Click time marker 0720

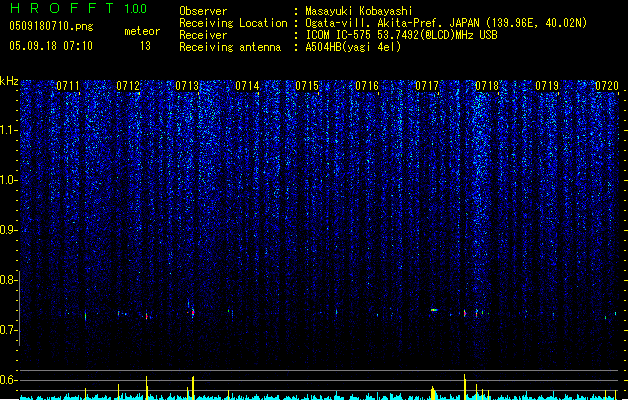coord(607,86)
